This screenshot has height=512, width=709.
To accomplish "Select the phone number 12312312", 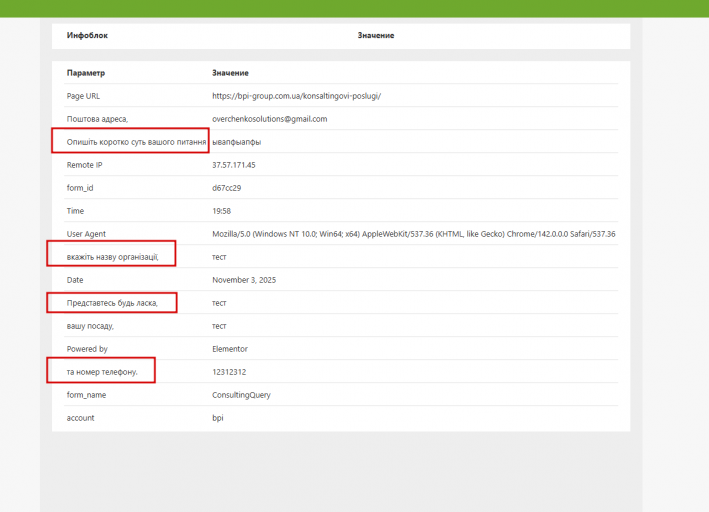I will (x=229, y=372).
